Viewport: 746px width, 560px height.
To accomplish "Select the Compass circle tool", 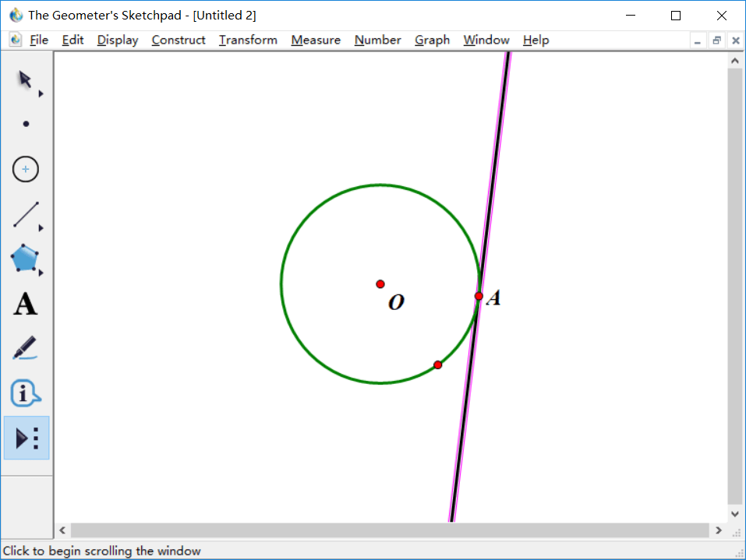I will click(x=26, y=169).
